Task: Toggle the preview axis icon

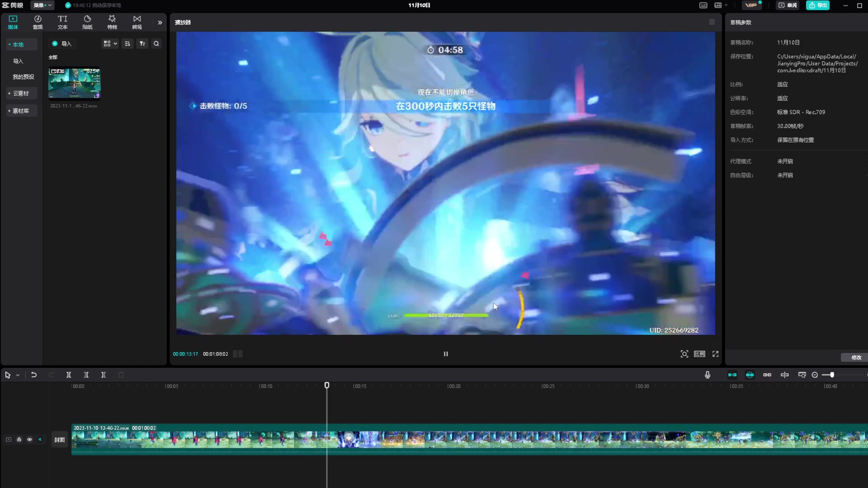Action: point(785,375)
